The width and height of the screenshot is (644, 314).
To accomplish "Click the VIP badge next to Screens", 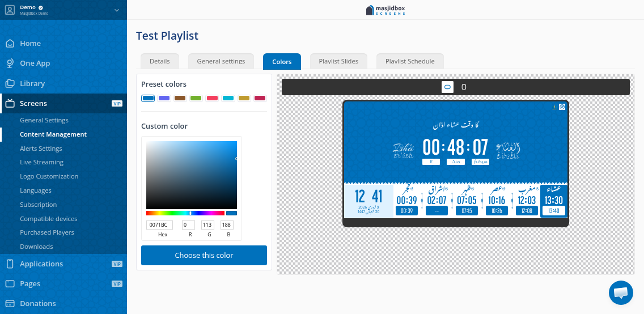I will (117, 103).
